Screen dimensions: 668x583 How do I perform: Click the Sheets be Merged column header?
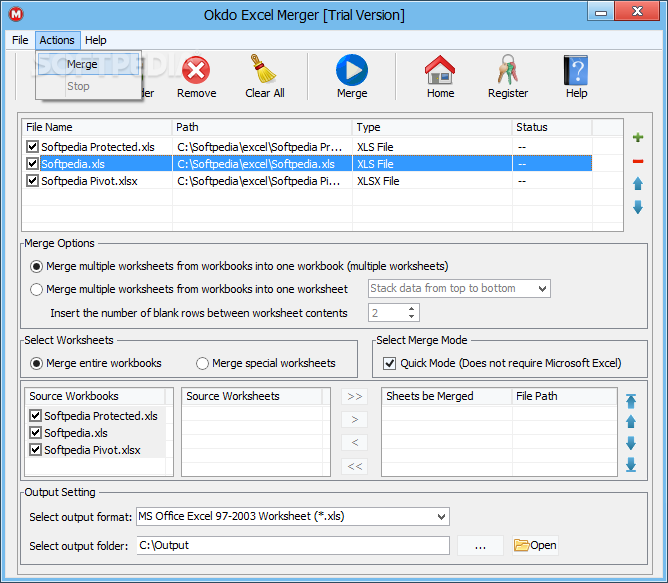pos(447,396)
